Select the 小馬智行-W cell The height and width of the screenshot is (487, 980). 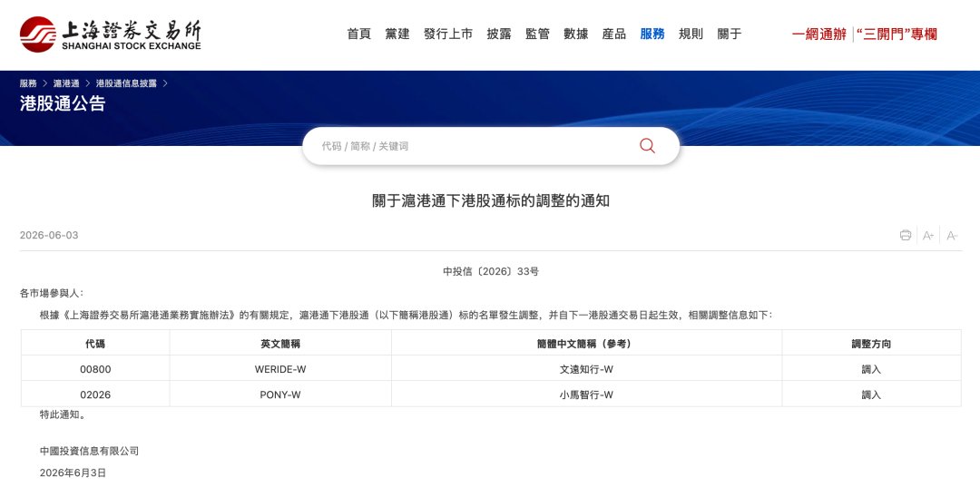(586, 394)
